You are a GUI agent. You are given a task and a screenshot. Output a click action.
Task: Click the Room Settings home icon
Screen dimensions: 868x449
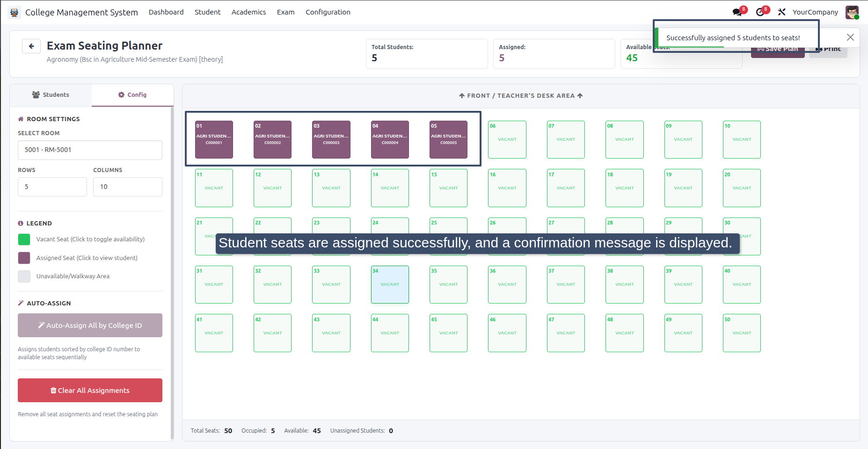coord(21,119)
